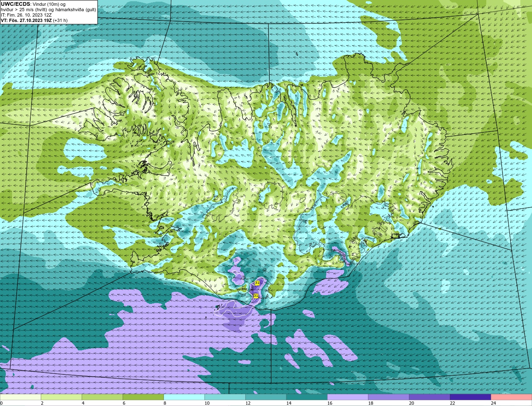The width and height of the screenshot is (532, 406).
Task: Click the legend scale label "24"
Action: point(493,403)
